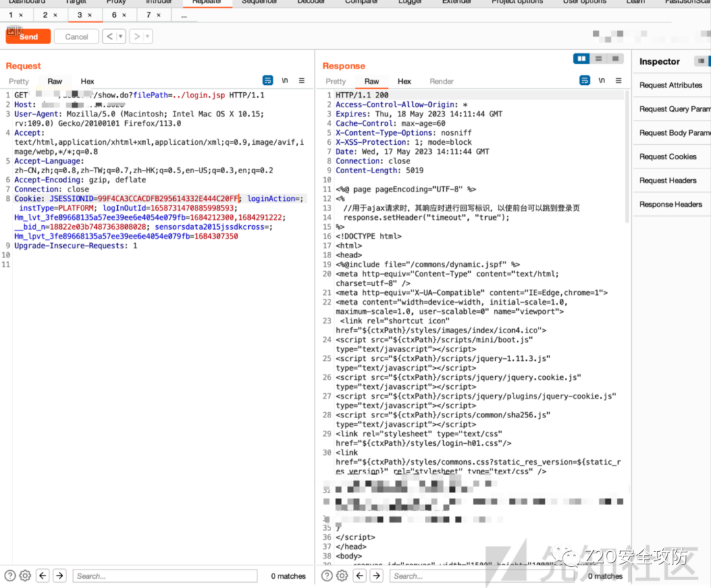Expand Request Cookies section

[x=671, y=157]
